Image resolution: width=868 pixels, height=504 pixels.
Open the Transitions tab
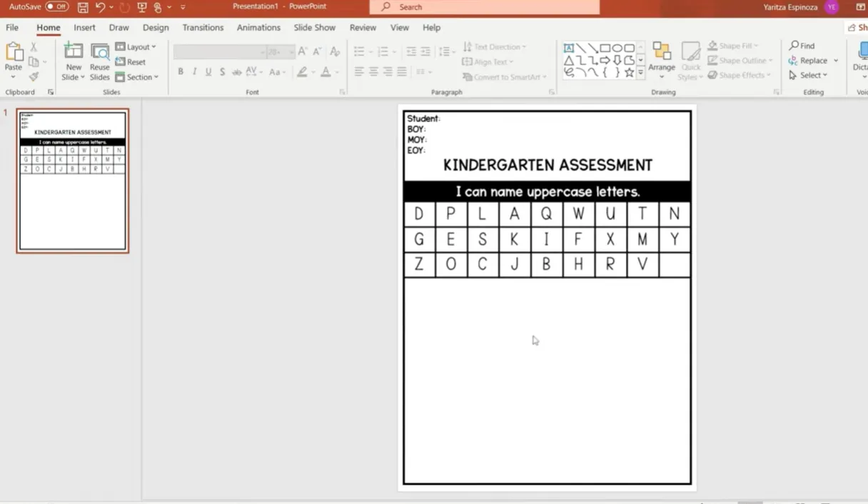(203, 28)
